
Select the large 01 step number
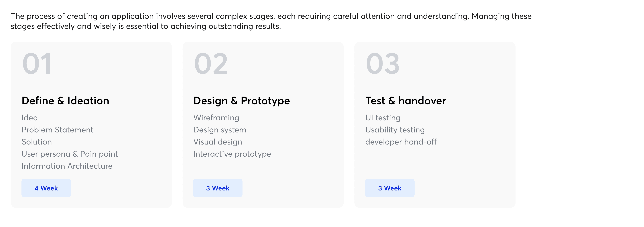click(37, 64)
